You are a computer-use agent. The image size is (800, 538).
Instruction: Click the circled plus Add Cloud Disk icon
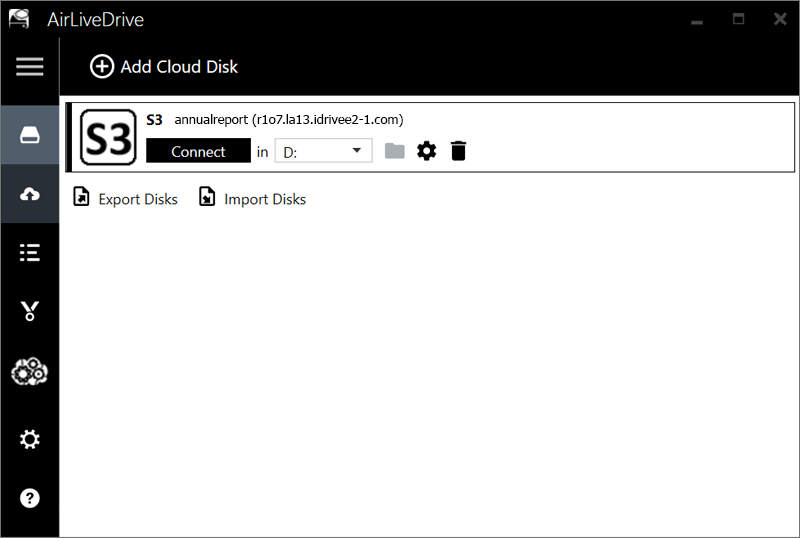click(102, 66)
